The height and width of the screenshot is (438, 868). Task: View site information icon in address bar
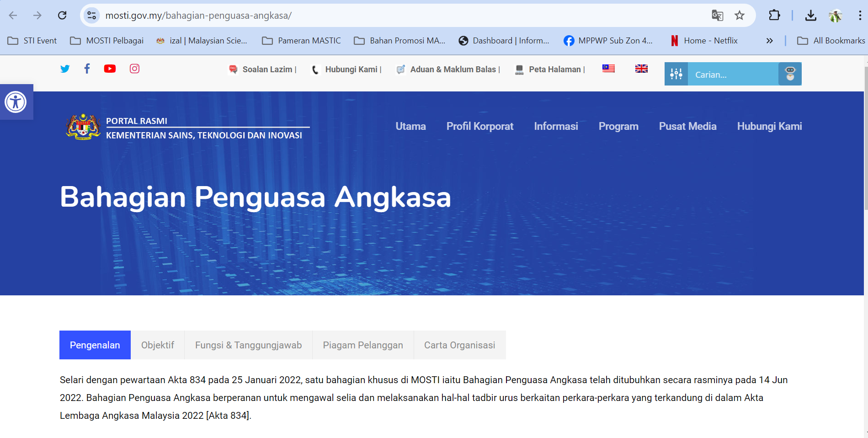click(x=92, y=16)
